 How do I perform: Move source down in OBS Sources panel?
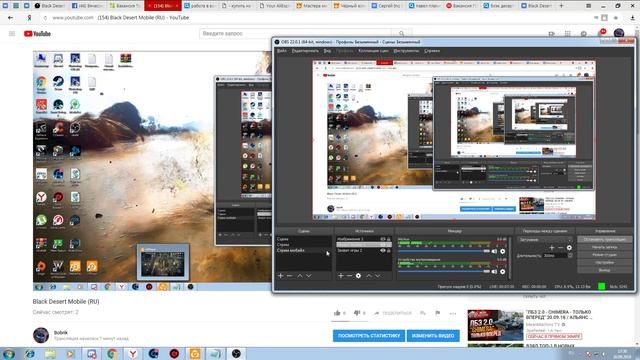coord(378,276)
